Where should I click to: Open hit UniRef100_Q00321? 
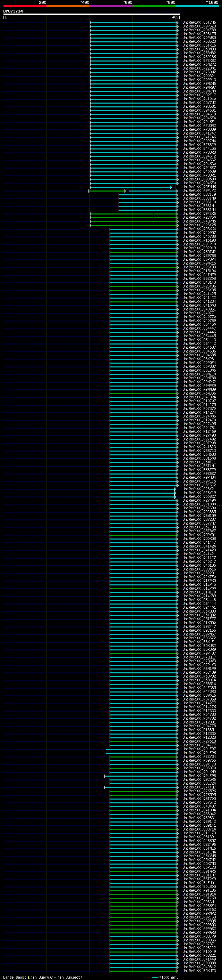click(x=199, y=76)
